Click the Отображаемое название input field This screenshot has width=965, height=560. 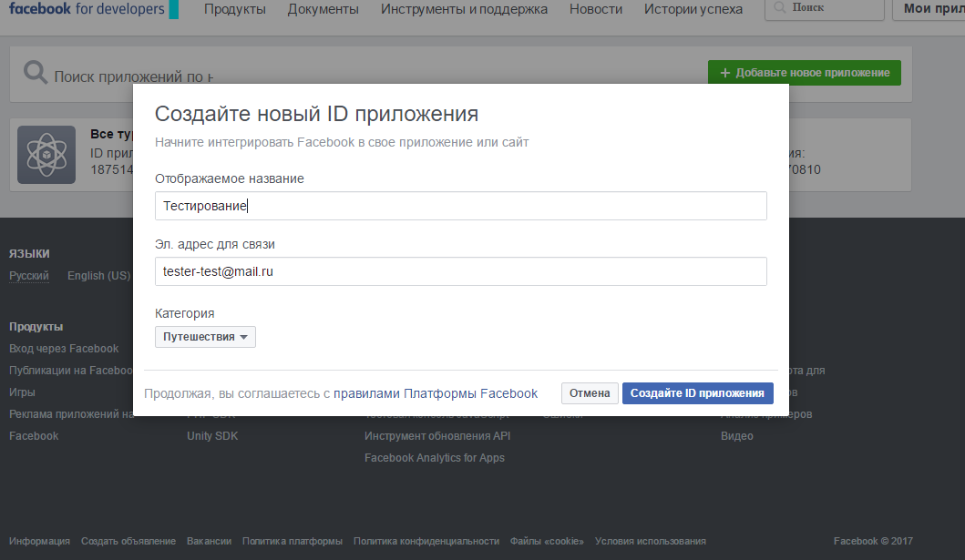tap(461, 206)
